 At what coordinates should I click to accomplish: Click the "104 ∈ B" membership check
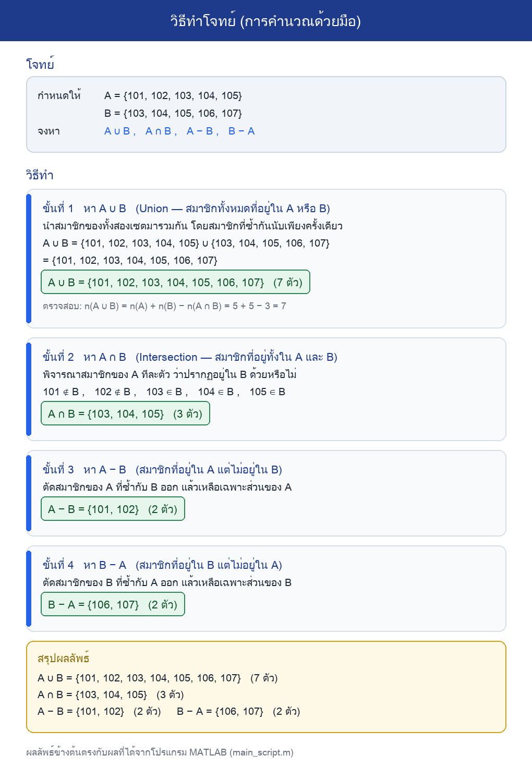[216, 392]
